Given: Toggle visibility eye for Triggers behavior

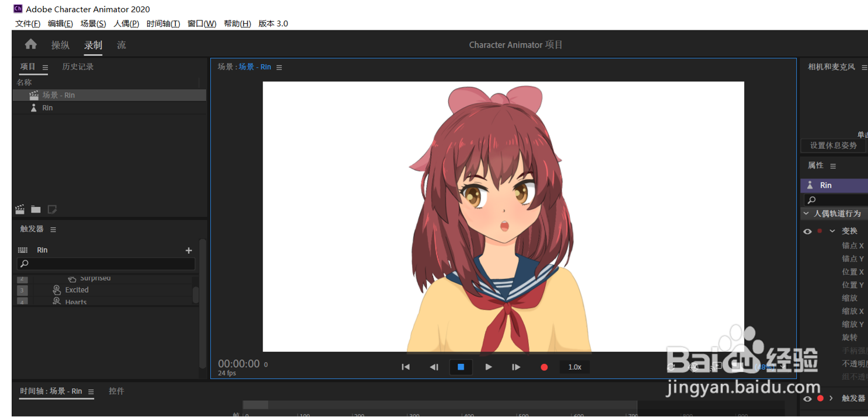Looking at the screenshot, I should [807, 399].
